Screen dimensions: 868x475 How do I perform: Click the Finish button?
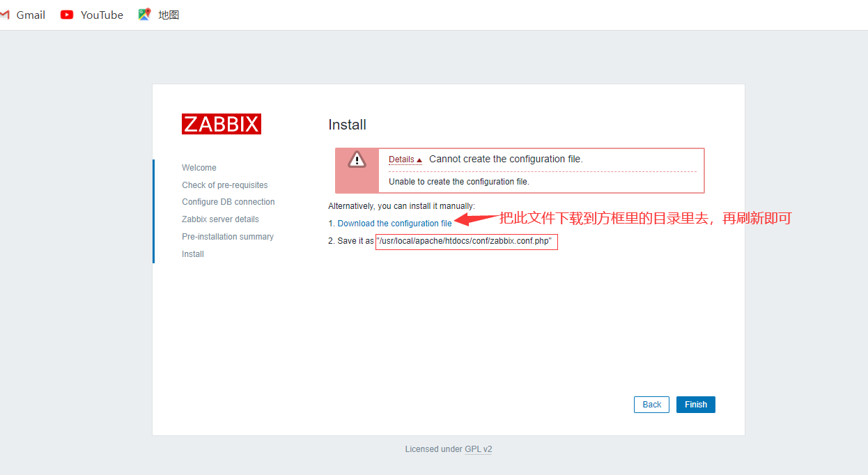coord(696,405)
